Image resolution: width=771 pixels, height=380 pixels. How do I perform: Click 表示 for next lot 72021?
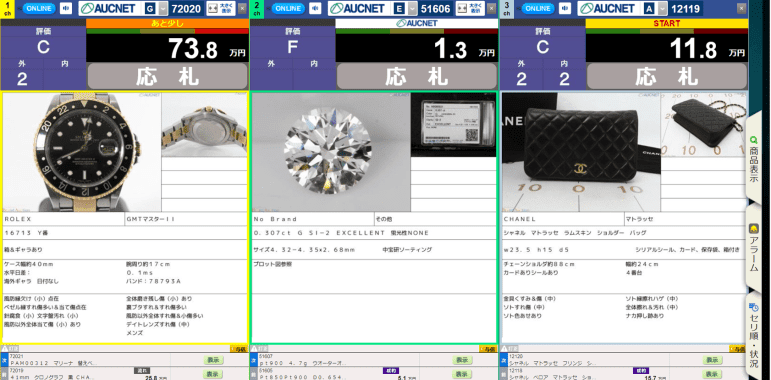(x=212, y=360)
